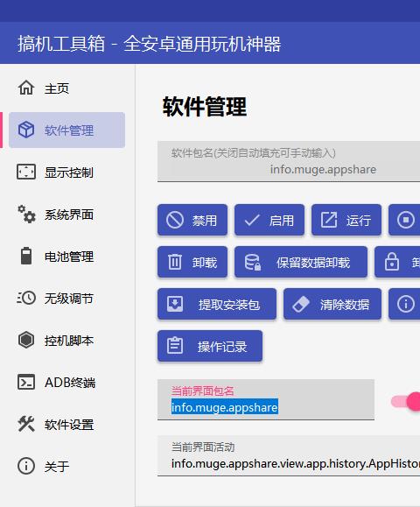Click the 卸载 uninstall button
The image size is (420, 507).
click(x=192, y=262)
